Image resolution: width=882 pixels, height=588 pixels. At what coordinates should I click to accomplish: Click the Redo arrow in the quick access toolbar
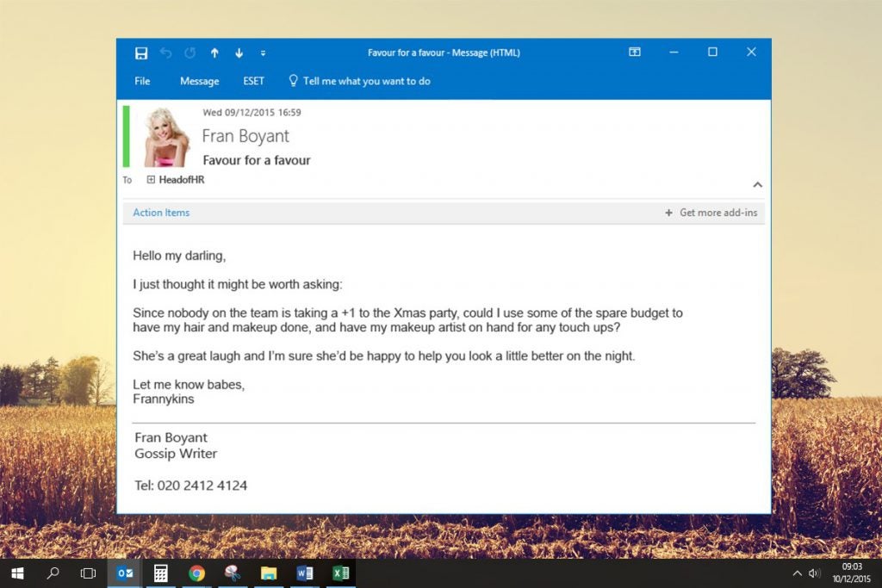190,53
